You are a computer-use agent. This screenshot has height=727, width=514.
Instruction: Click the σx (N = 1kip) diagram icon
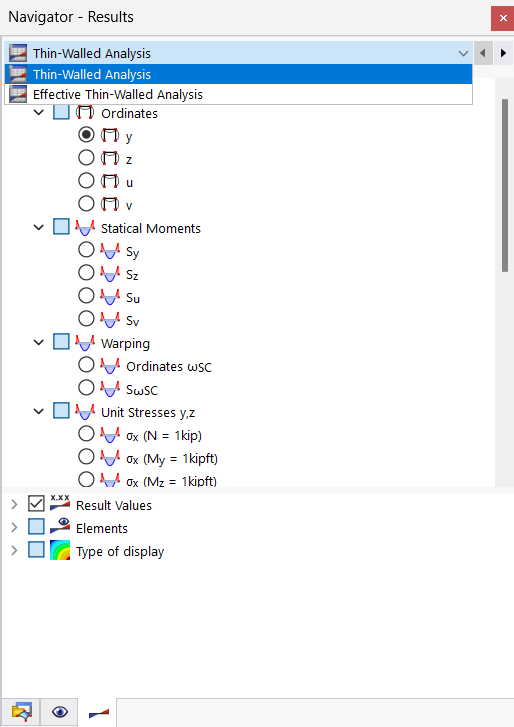[110, 434]
